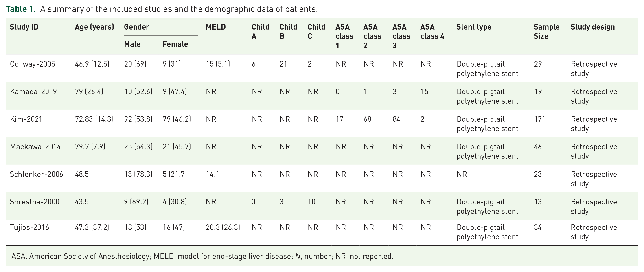Click the Study ID column header
Image resolution: width=644 pixels, height=272 pixels.
coord(24,27)
